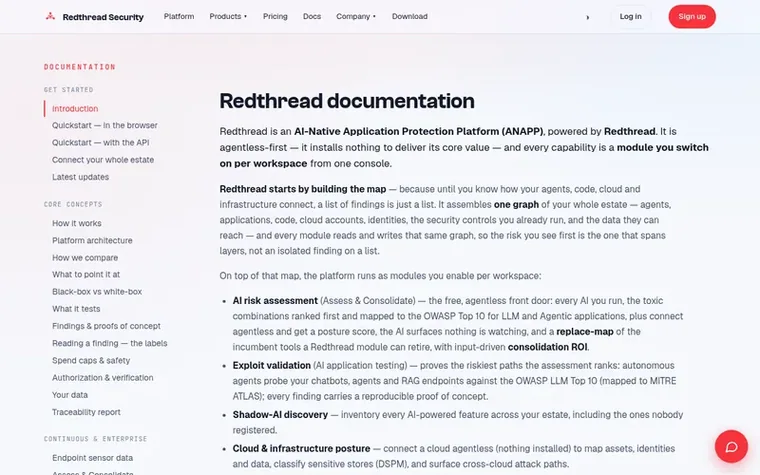Open Reading a finding — the labels
The width and height of the screenshot is (760, 475).
pos(110,343)
